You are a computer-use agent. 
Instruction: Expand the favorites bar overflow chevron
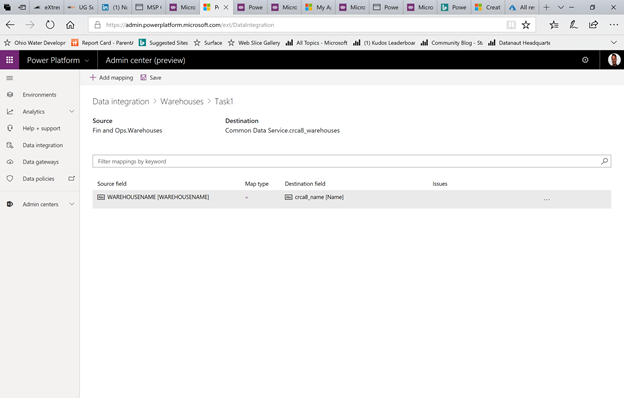click(x=614, y=43)
